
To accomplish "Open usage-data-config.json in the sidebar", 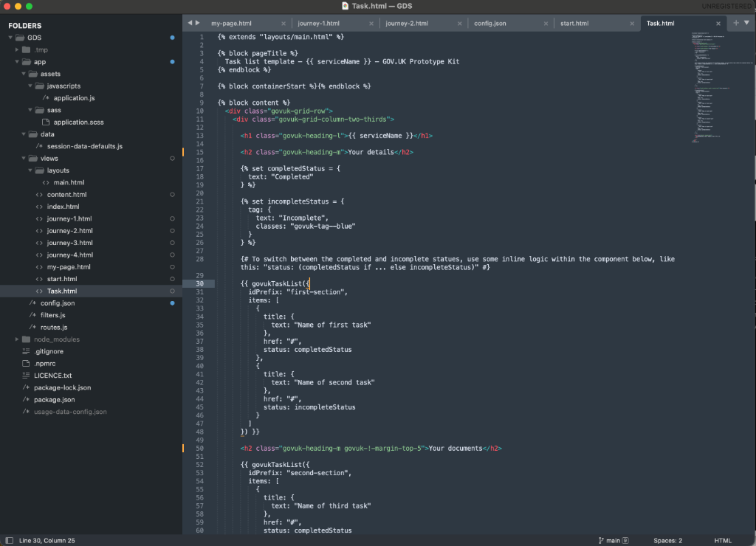I will [x=70, y=412].
